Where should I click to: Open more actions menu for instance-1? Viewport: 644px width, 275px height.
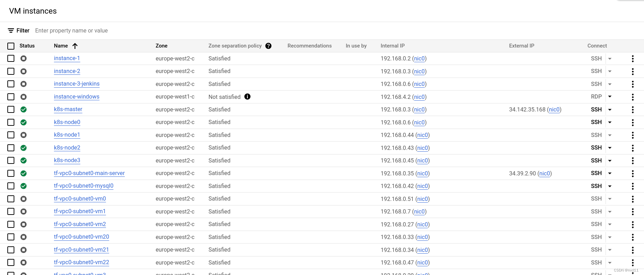[632, 59]
